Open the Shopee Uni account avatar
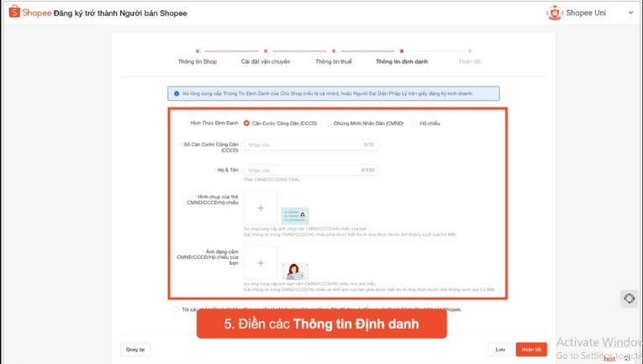The height and width of the screenshot is (364, 643). pyautogui.click(x=555, y=13)
